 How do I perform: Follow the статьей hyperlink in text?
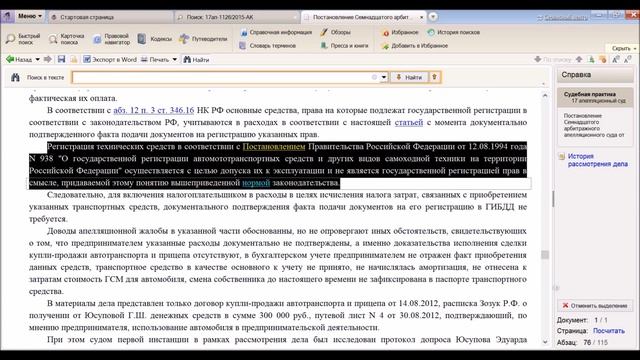point(409,122)
